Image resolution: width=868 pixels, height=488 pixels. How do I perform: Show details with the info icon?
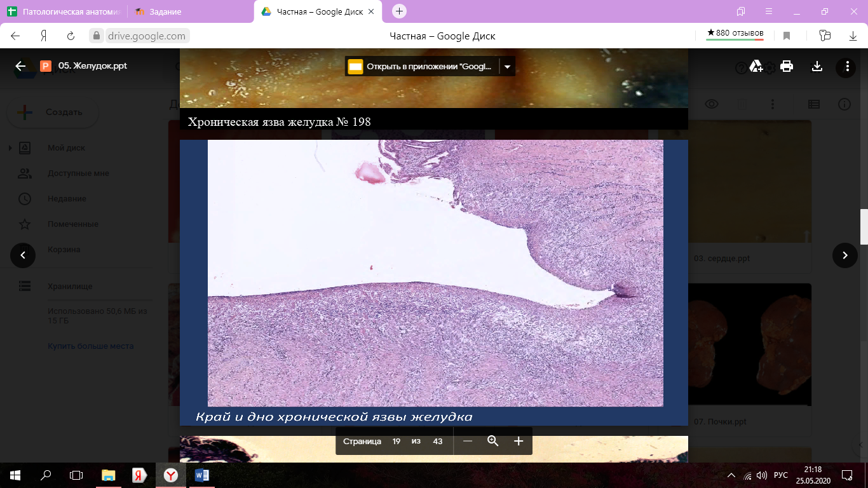coord(844,104)
